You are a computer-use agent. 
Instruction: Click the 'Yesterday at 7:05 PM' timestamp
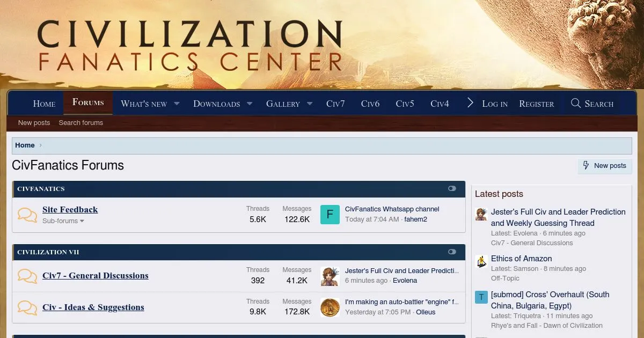coord(378,312)
